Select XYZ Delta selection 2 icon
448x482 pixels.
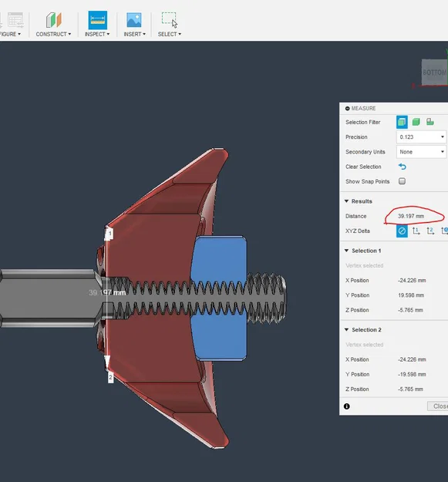coord(430,231)
